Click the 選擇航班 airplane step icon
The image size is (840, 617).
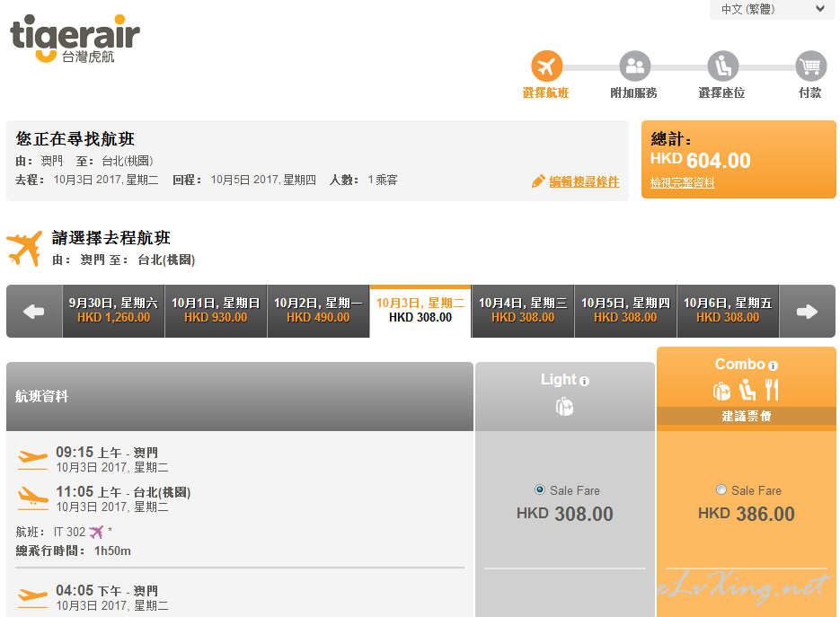[x=546, y=66]
